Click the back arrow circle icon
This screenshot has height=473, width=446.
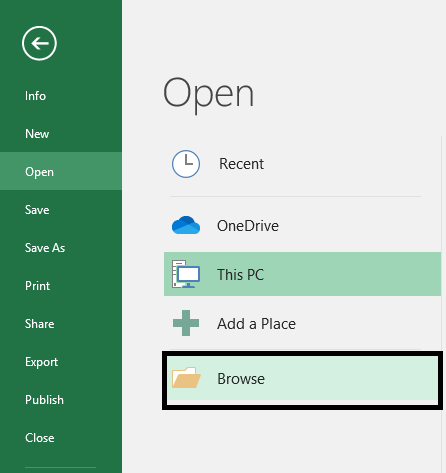pyautogui.click(x=39, y=43)
